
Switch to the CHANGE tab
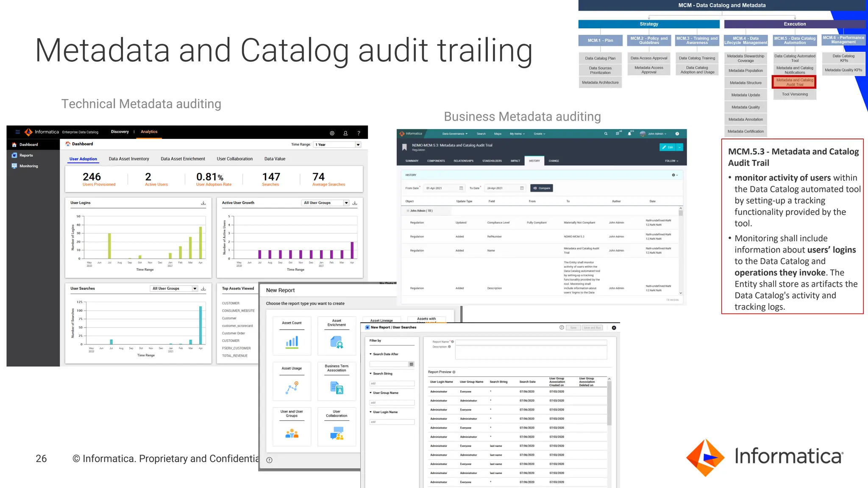click(554, 161)
